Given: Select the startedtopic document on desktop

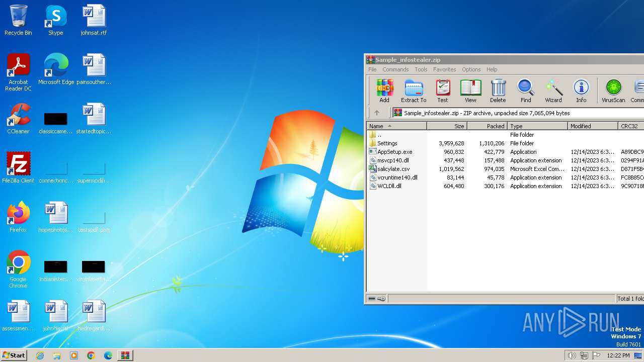Looking at the screenshot, I should (94, 119).
